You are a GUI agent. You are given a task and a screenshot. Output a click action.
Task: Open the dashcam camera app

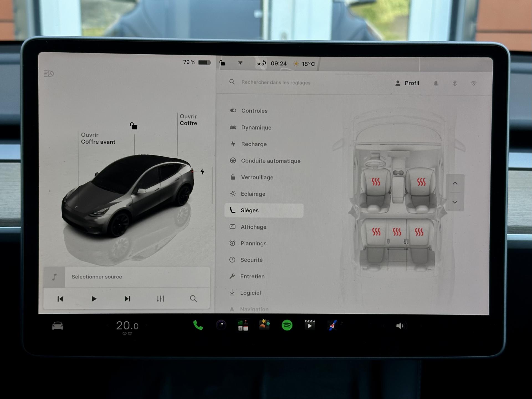[221, 325]
